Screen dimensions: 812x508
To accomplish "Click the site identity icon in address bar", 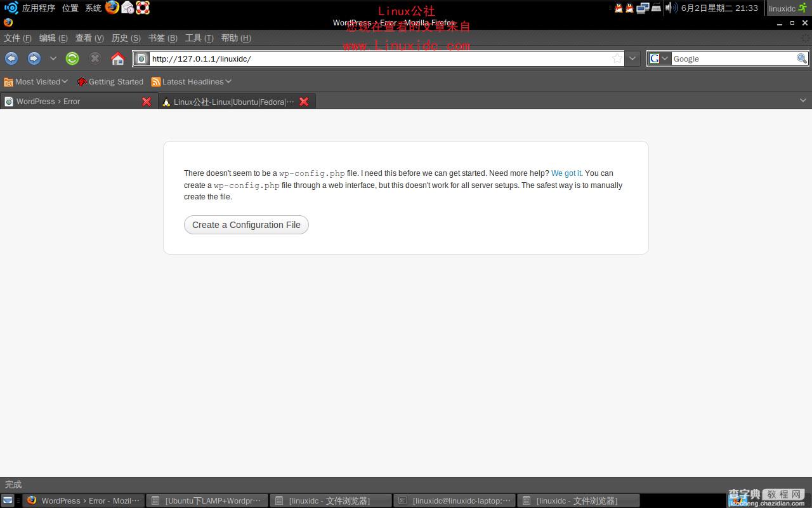I will pyautogui.click(x=141, y=58).
